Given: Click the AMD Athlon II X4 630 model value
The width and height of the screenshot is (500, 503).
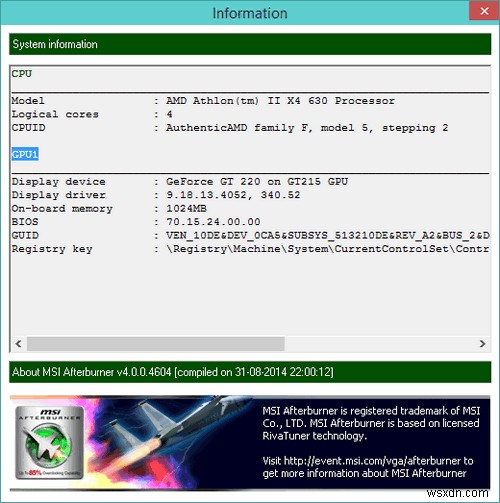Looking at the screenshot, I should coord(280,101).
